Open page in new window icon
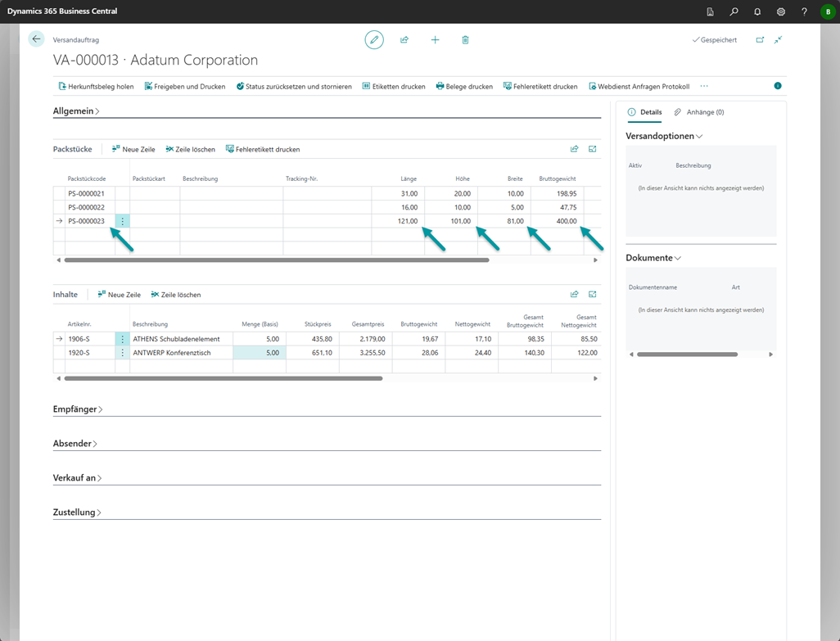The height and width of the screenshot is (641, 840). [x=760, y=40]
